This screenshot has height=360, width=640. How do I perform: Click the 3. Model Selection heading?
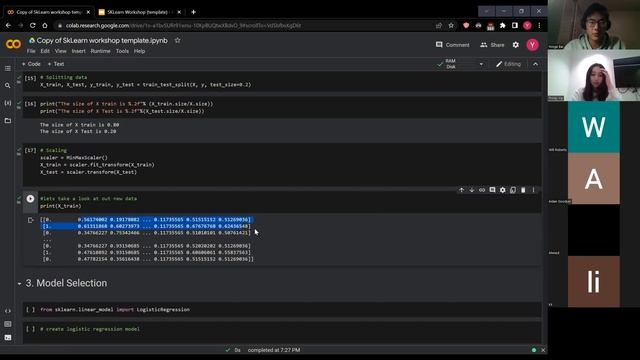[x=66, y=283]
